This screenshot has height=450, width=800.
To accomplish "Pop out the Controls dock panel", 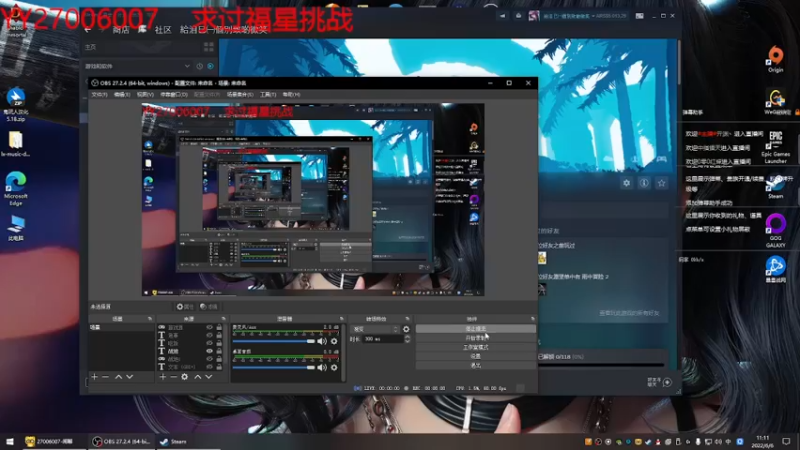I will point(533,319).
